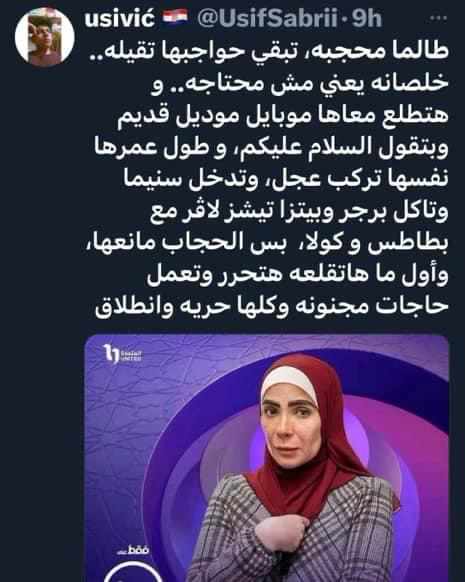This screenshot has height=582, width=465.
Task: Click the flag emoji beside usivić
Action: click(176, 18)
